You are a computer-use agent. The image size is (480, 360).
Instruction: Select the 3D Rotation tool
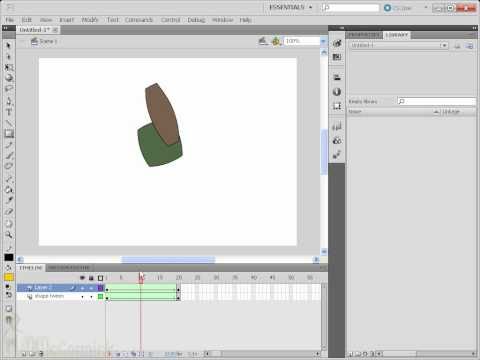[9, 78]
